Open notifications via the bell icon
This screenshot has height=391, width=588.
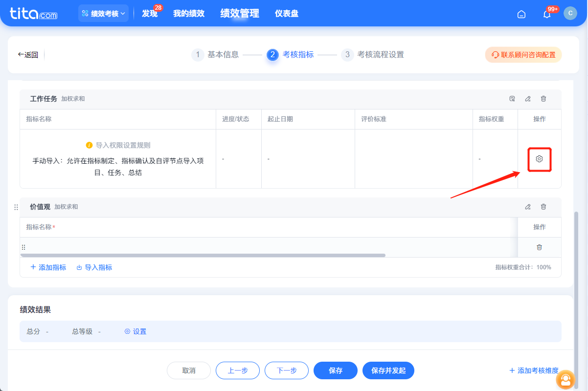[x=546, y=14]
